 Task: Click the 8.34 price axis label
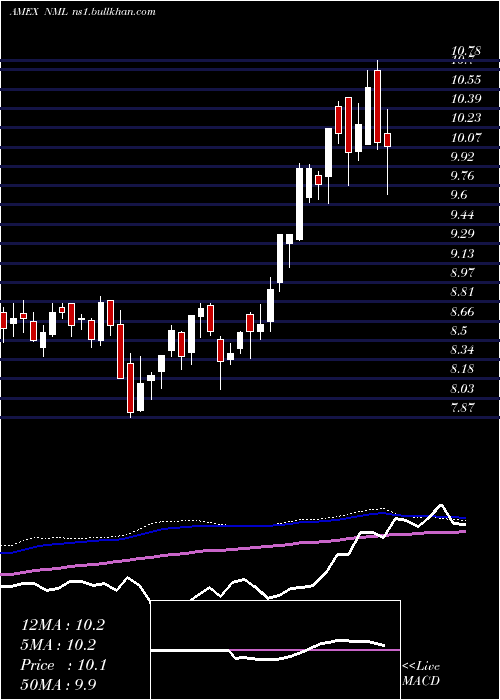463,350
